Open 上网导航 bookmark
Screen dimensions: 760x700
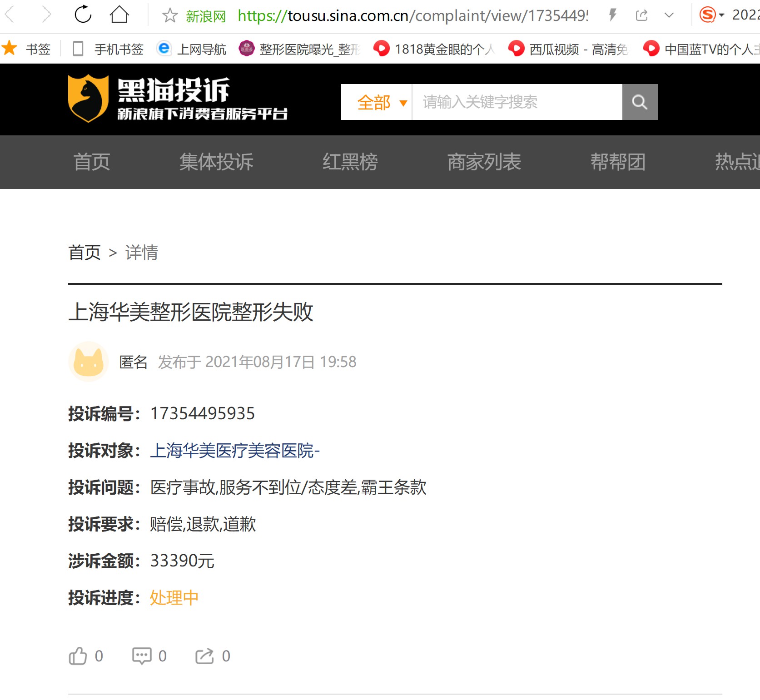tap(191, 49)
